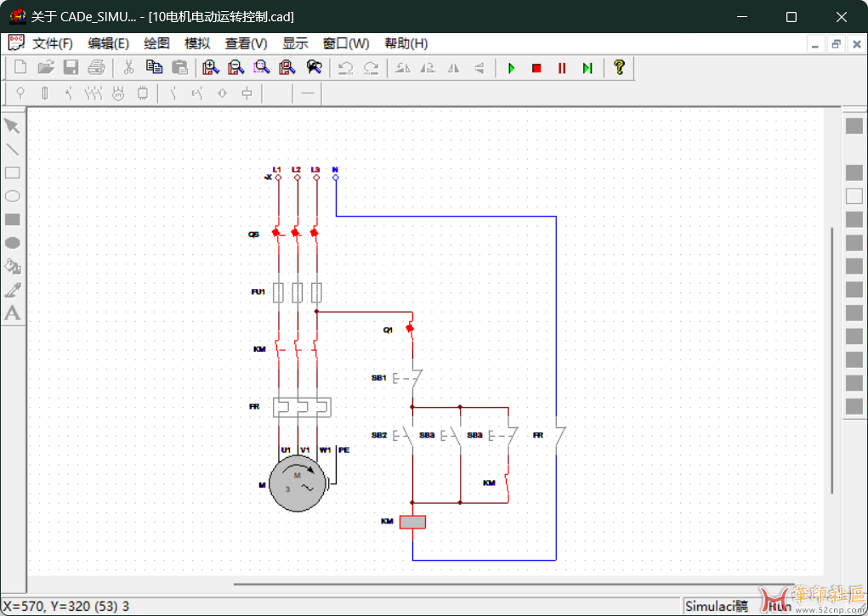Open a file with the Open folder icon
The height and width of the screenshot is (616, 868).
tap(46, 67)
